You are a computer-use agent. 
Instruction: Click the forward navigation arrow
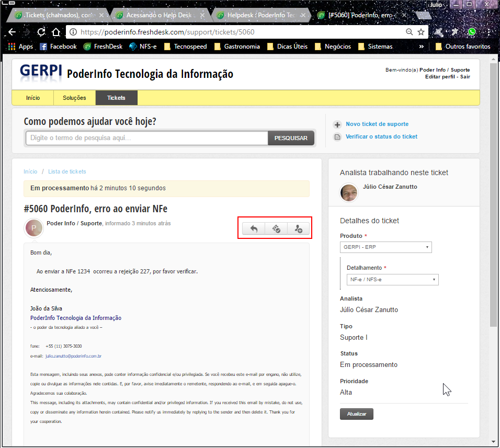[27, 32]
